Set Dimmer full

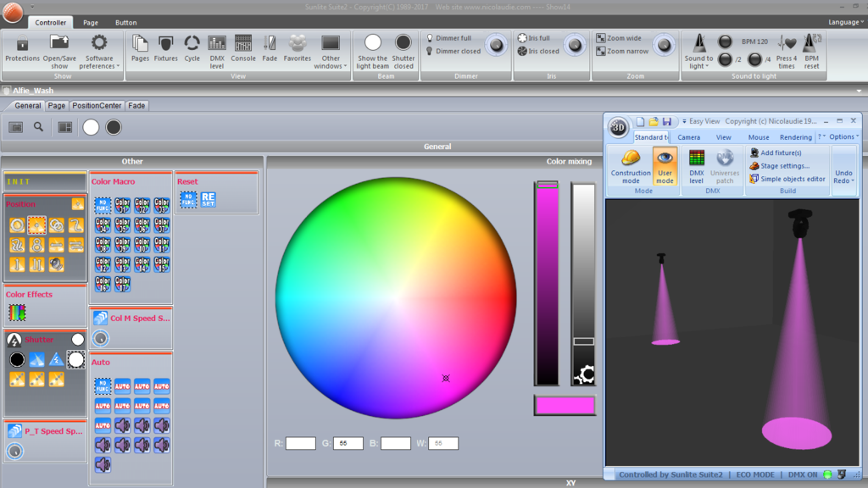[x=448, y=38]
